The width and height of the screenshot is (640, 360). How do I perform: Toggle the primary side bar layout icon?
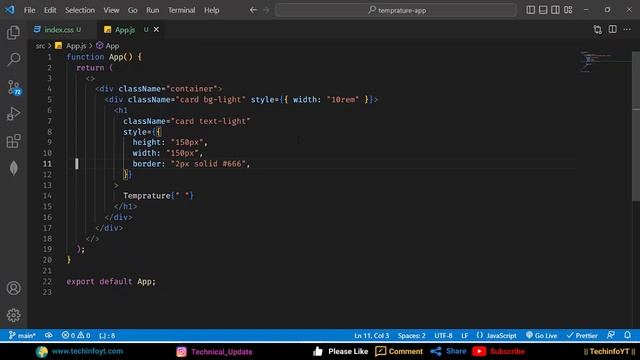pos(530,10)
